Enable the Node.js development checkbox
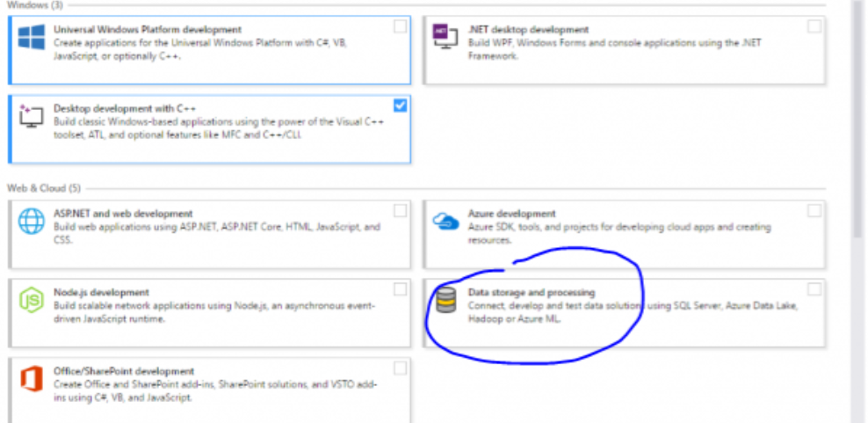 (x=400, y=289)
